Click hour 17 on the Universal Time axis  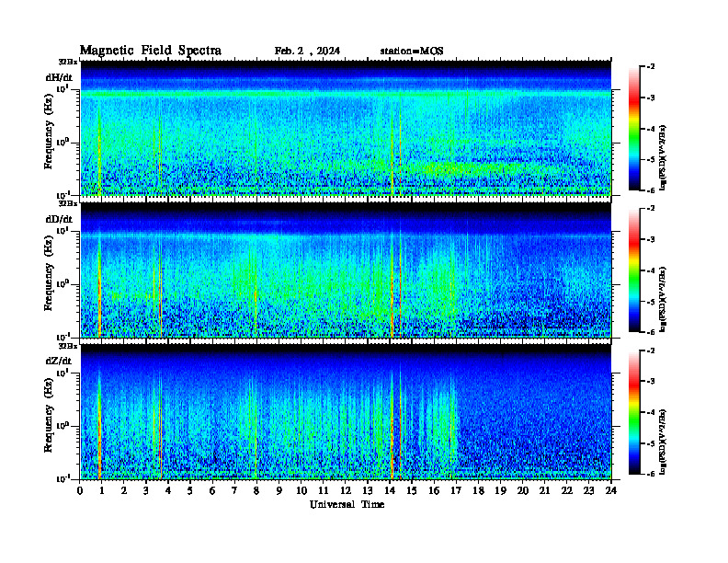456,490
